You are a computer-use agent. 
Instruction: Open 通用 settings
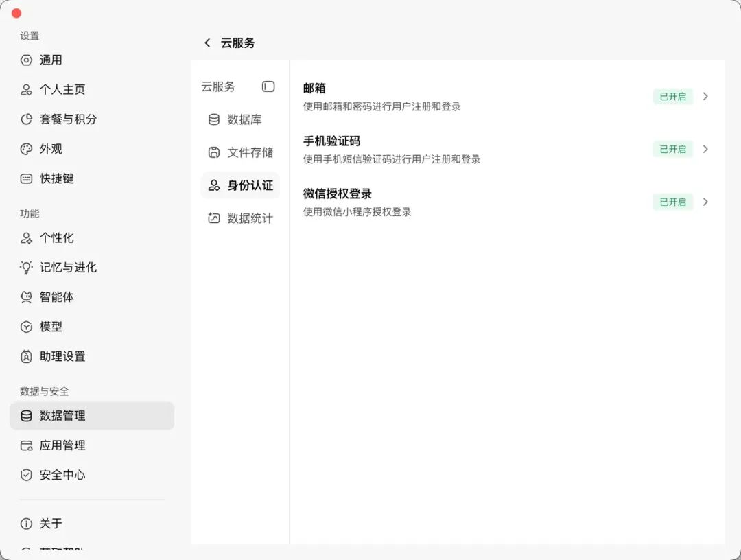[92, 60]
